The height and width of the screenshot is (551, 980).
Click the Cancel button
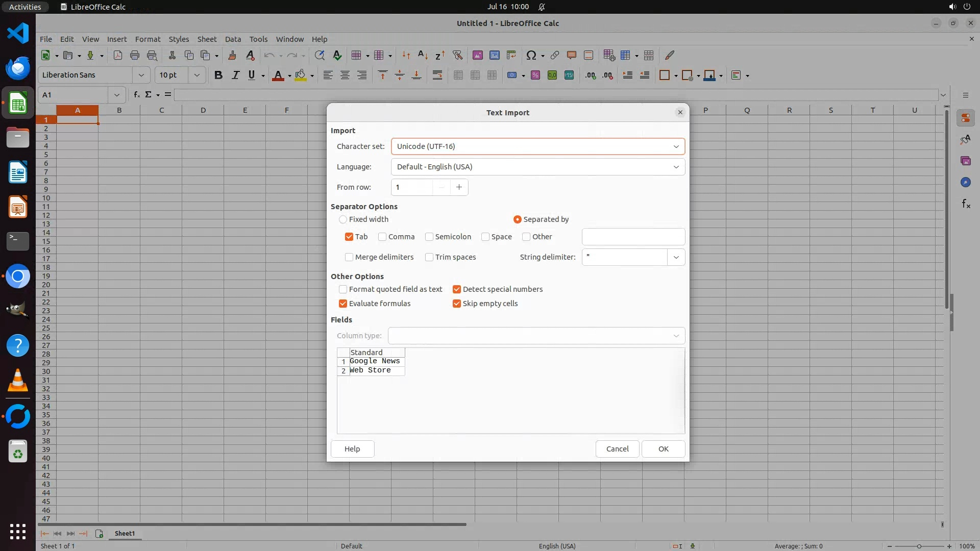pyautogui.click(x=617, y=449)
